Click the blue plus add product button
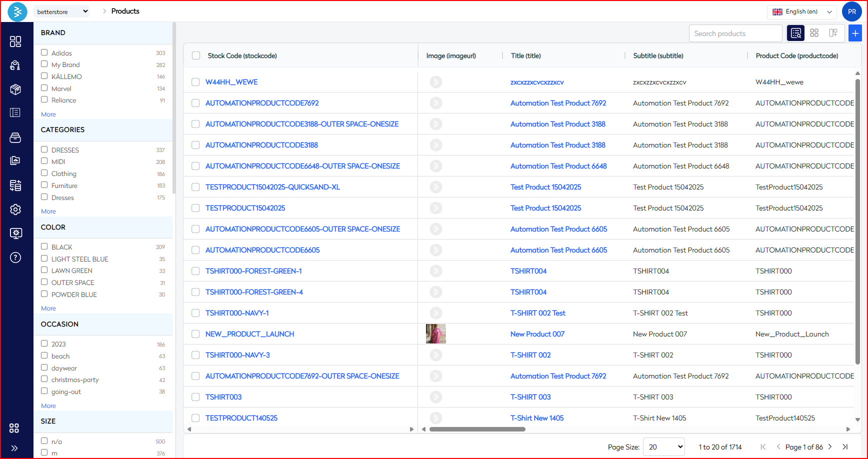 coord(855,33)
